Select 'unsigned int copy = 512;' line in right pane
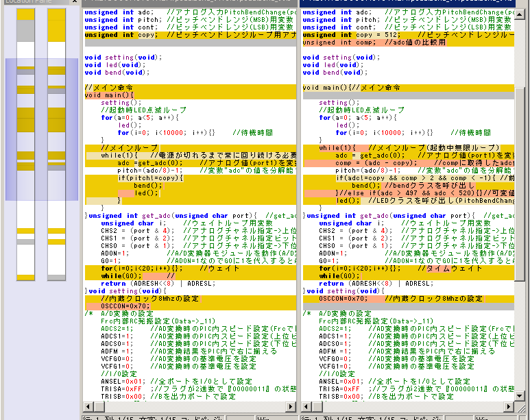 coord(409,35)
